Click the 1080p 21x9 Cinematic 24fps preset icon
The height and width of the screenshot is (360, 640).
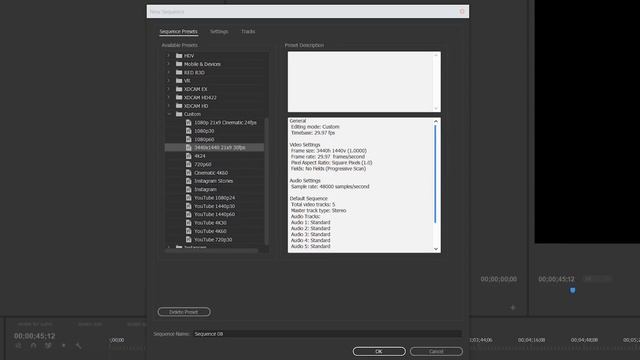[x=189, y=122]
